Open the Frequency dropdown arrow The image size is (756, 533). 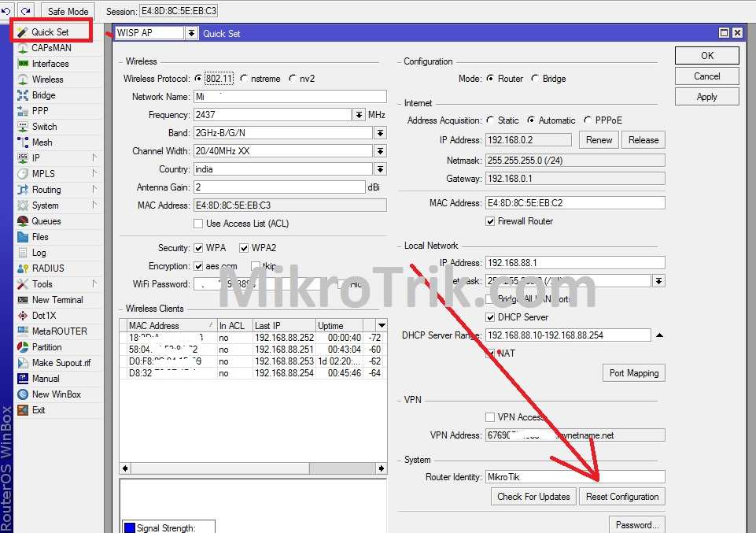pos(359,115)
